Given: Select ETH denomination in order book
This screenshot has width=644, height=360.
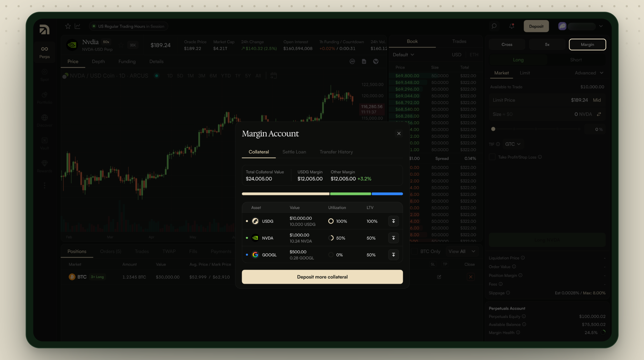Looking at the screenshot, I should pos(474,54).
